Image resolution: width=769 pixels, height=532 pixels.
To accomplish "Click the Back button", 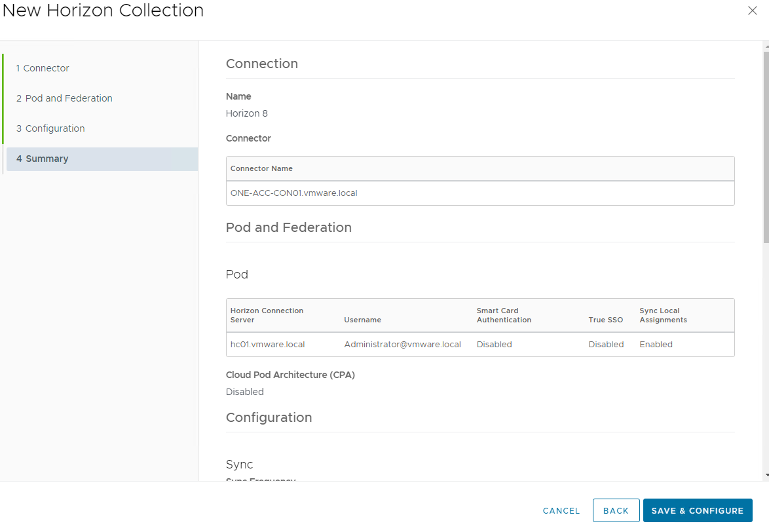I will (616, 510).
